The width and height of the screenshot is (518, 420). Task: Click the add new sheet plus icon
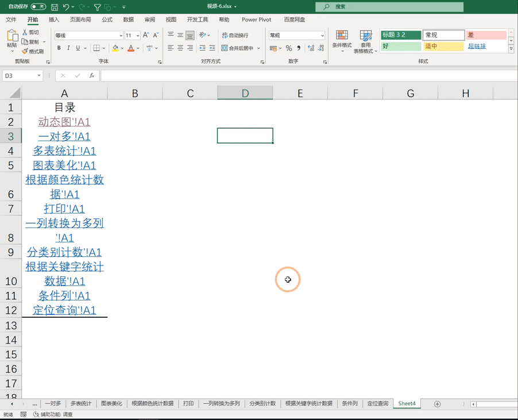(438, 404)
